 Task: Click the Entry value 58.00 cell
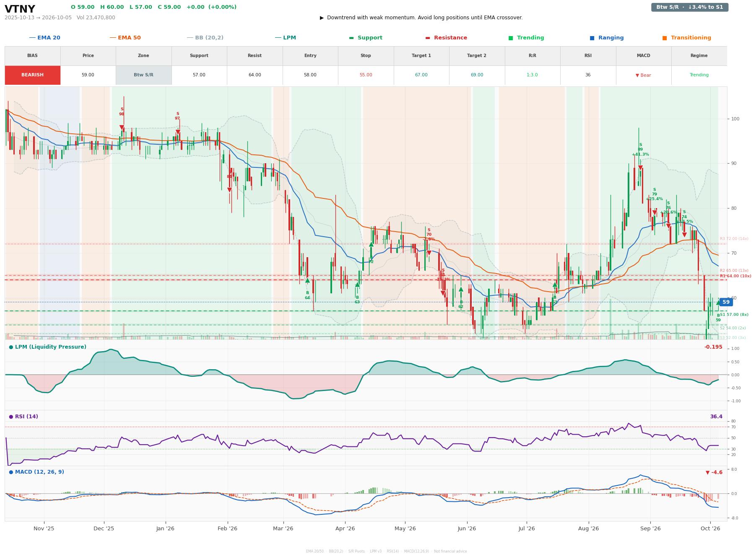point(310,75)
